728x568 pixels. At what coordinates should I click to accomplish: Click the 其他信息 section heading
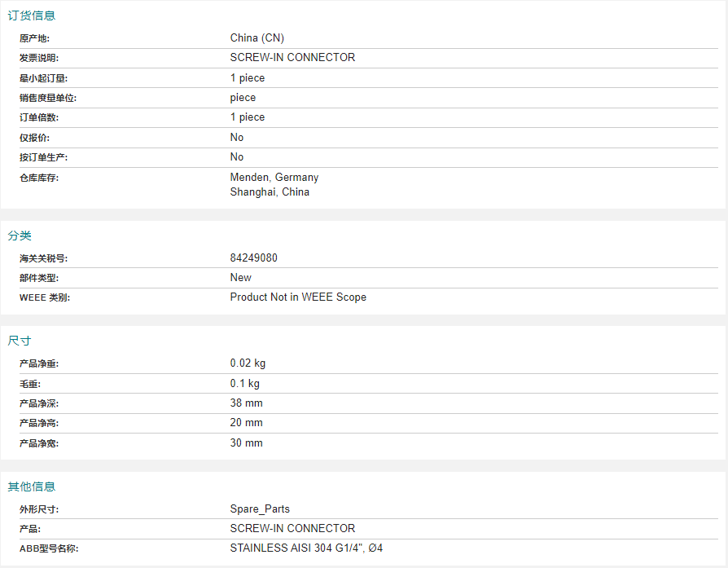32,487
